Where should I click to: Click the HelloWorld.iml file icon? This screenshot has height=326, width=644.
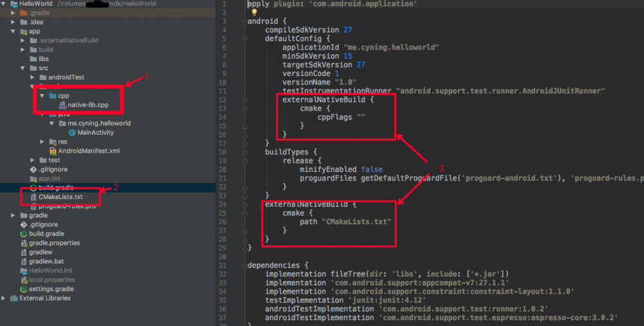23,271
